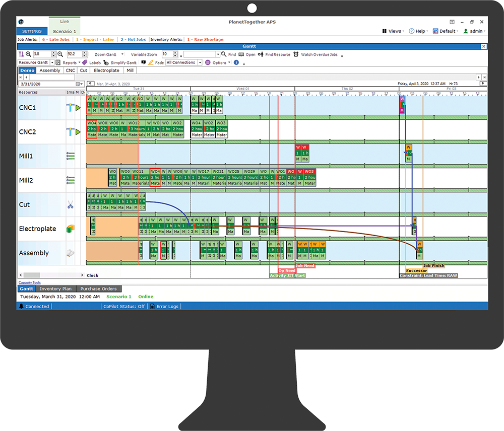
Task: Switch to the Cut tab
Action: [84, 70]
